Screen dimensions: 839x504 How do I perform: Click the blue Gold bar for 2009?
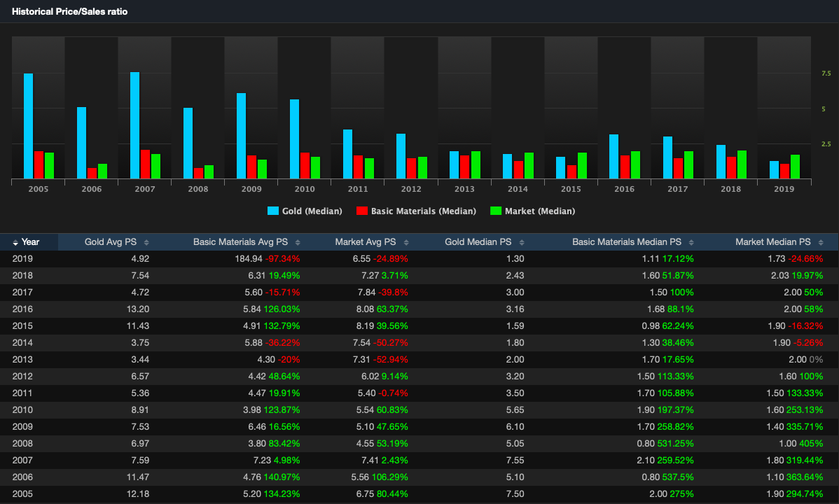(242, 136)
